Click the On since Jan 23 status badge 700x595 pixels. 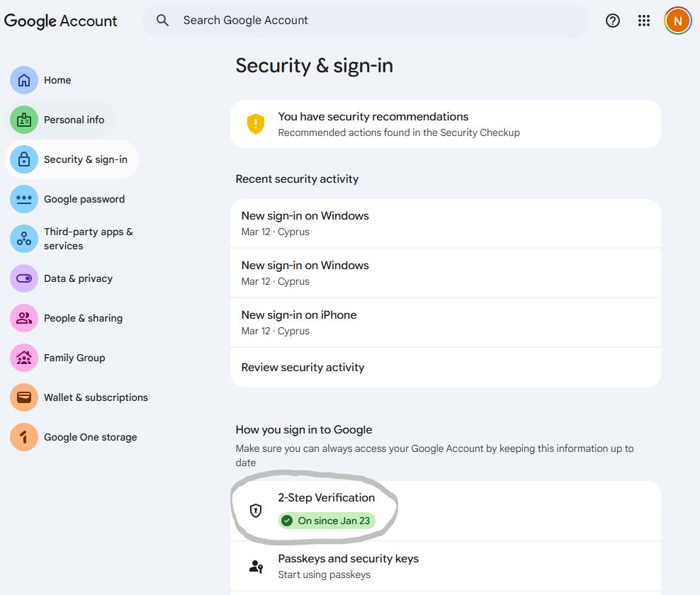tap(327, 521)
